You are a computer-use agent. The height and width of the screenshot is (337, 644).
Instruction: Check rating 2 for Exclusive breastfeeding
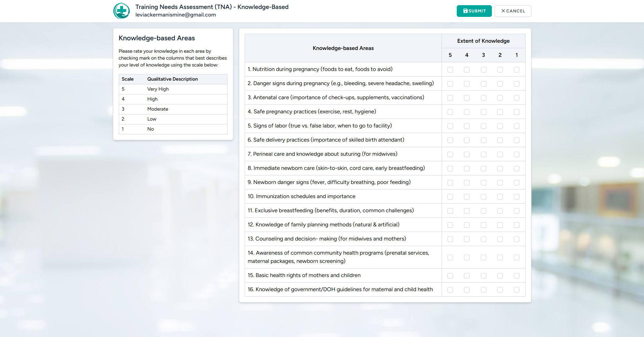pos(500,211)
